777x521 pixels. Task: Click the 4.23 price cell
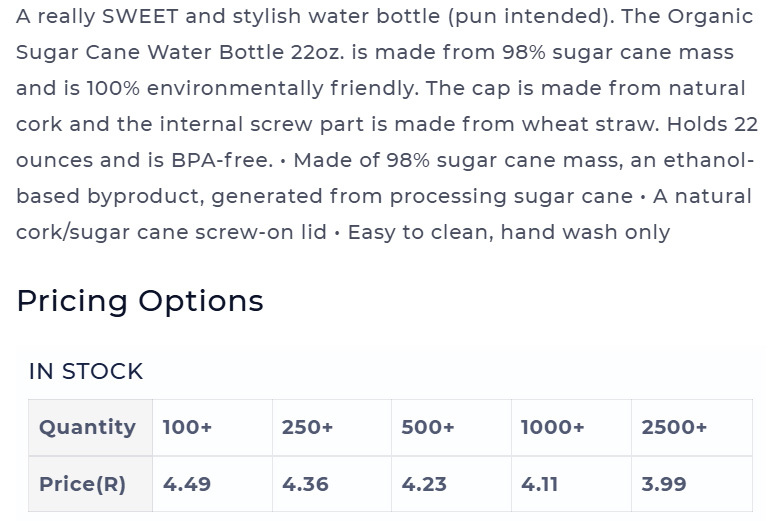[451, 484]
